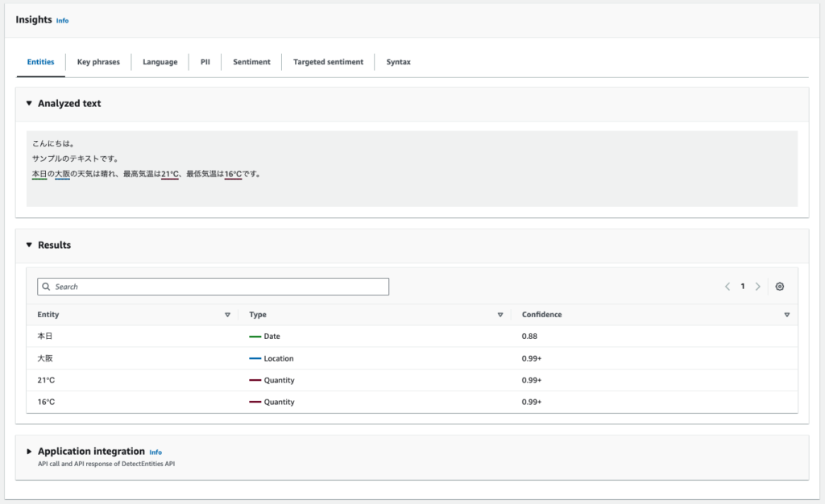The image size is (825, 504).
Task: Open the Syntax tab
Action: (x=398, y=62)
